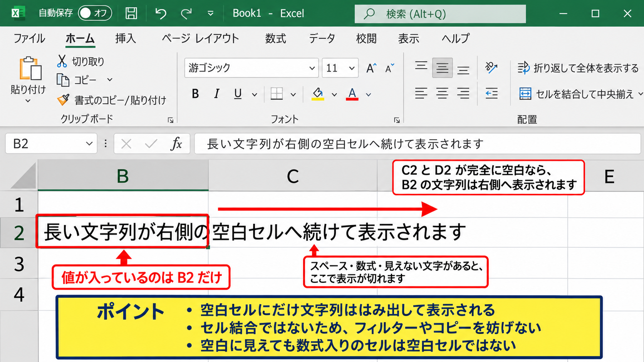
Task: Click the formula bar text
Action: 345,144
